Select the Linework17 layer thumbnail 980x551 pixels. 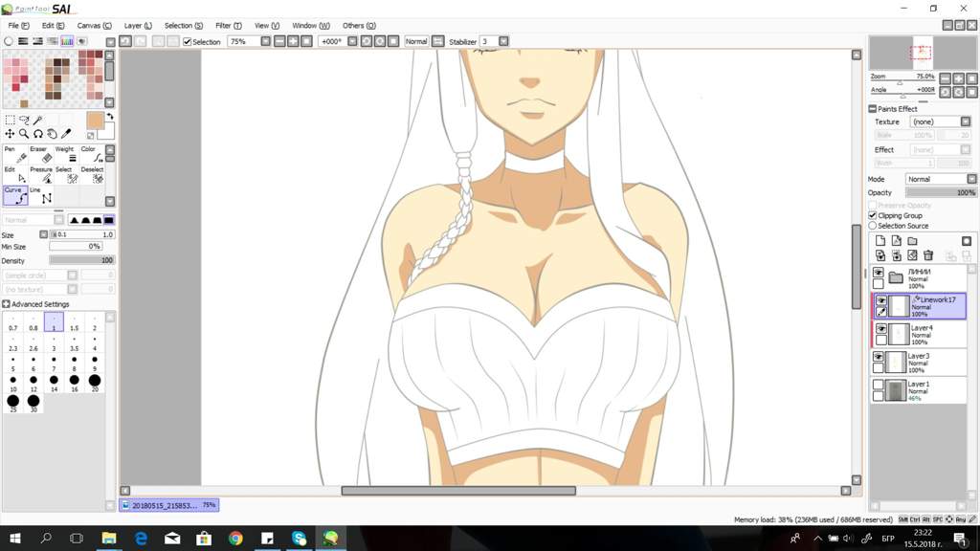900,306
